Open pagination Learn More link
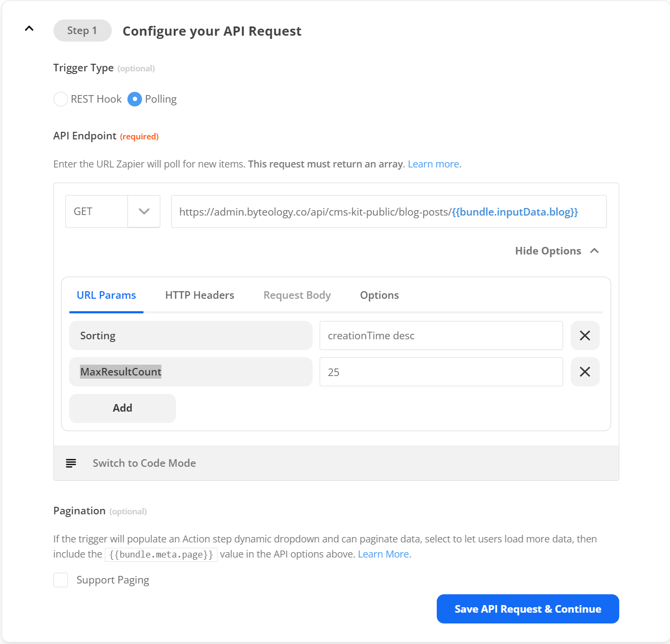 pyautogui.click(x=383, y=554)
